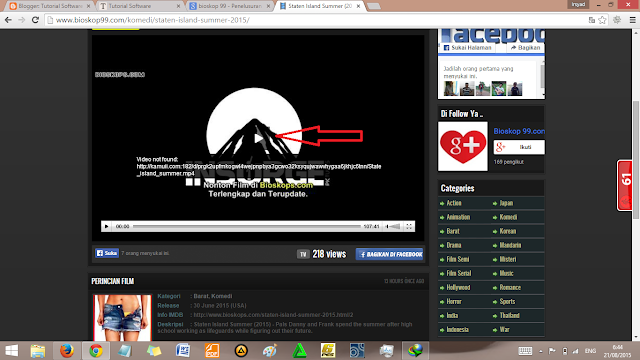Image resolution: width=640 pixels, height=360 pixels.
Task: Open the Thailand category
Action: (x=509, y=316)
